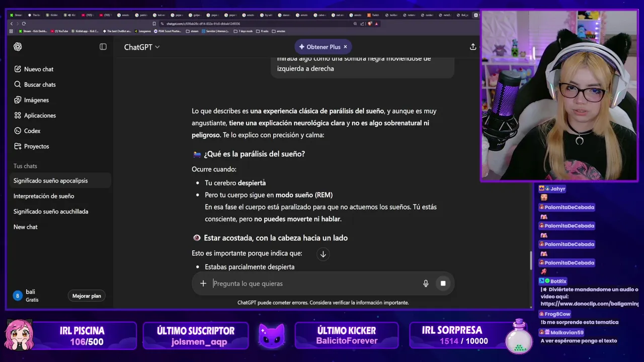Click the apps grid icon in the bookmarks bar
Image resolution: width=644 pixels, height=362 pixels.
[x=12, y=31]
